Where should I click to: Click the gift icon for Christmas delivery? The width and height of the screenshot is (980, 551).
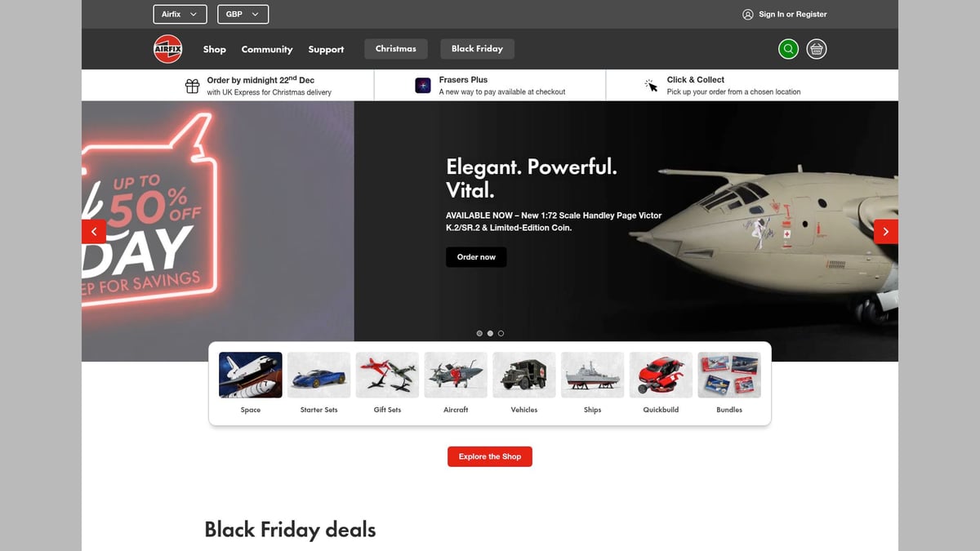coord(193,86)
